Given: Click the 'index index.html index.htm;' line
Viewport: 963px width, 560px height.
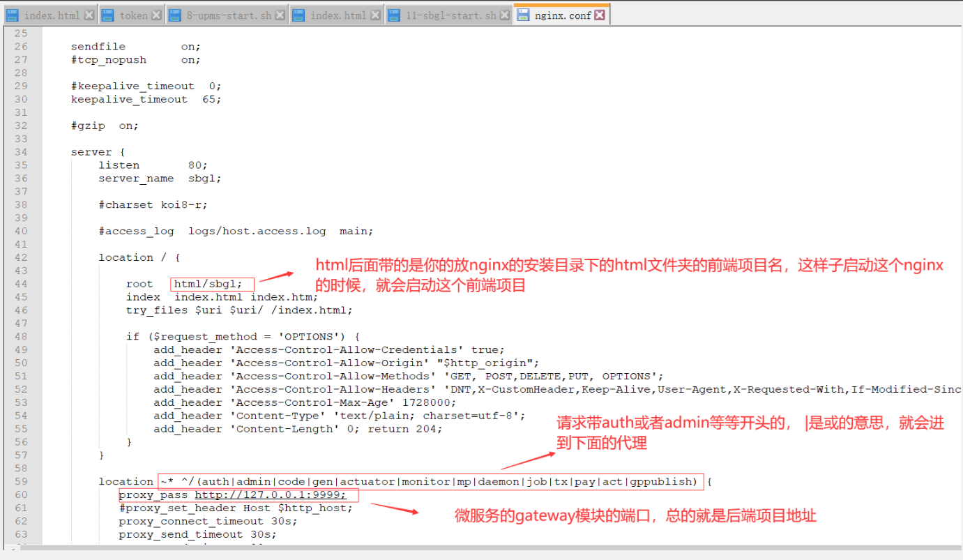Looking at the screenshot, I should click(222, 297).
